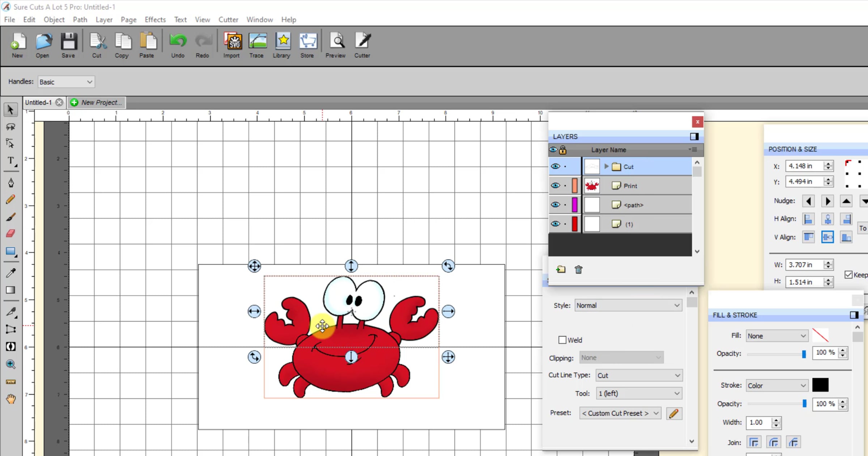Viewport: 868px width, 456px height.
Task: Click the black Stroke color swatch
Action: pos(820,385)
